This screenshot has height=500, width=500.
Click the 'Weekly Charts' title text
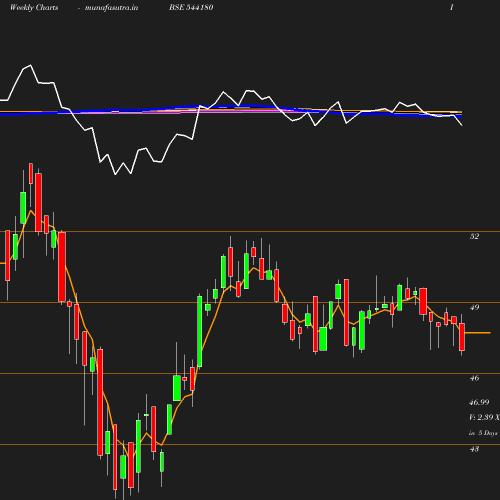(34, 8)
